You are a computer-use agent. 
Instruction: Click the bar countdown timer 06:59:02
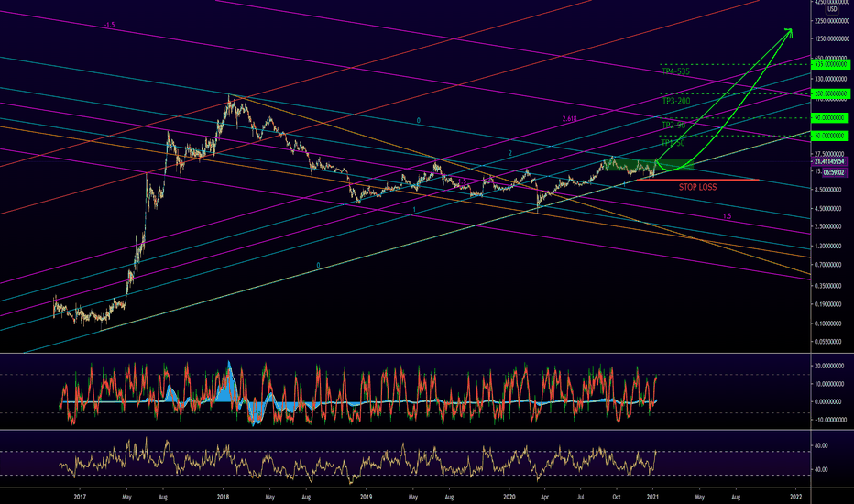(x=834, y=172)
